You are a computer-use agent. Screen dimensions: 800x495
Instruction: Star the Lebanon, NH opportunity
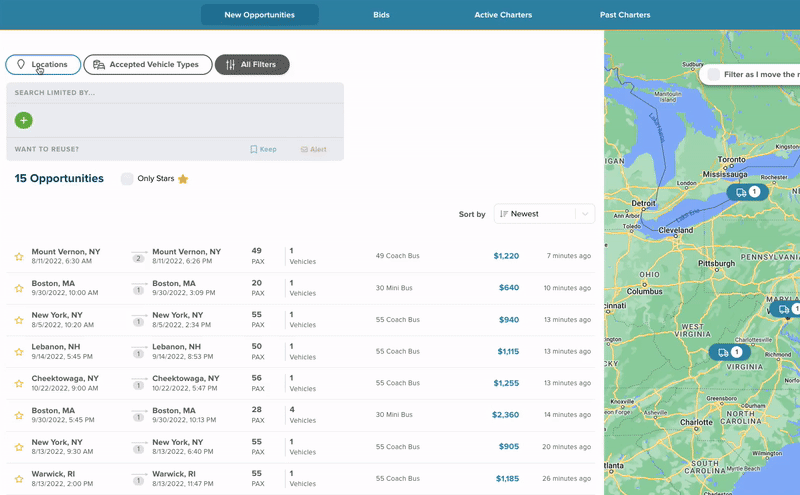[x=19, y=352]
